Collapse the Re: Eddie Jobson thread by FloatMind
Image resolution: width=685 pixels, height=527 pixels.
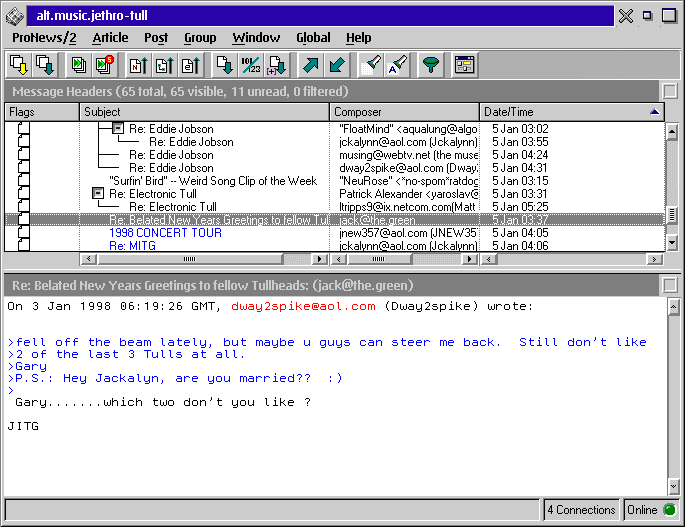click(118, 128)
